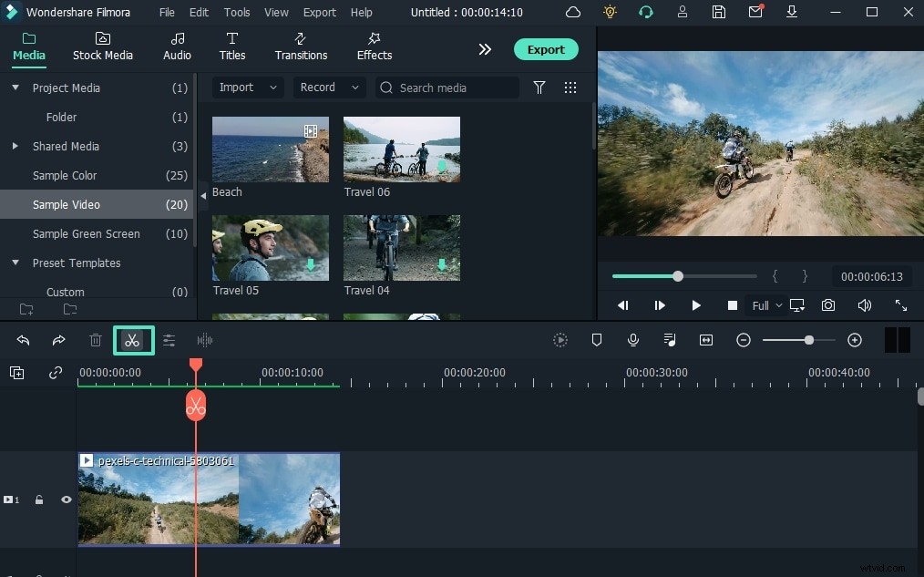Undo the last editing action
The image size is (924, 577).
coord(23,340)
